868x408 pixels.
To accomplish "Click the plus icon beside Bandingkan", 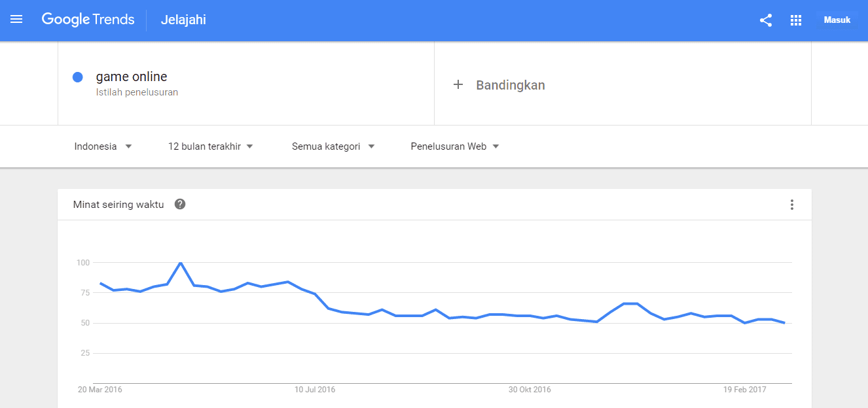I will (x=458, y=85).
